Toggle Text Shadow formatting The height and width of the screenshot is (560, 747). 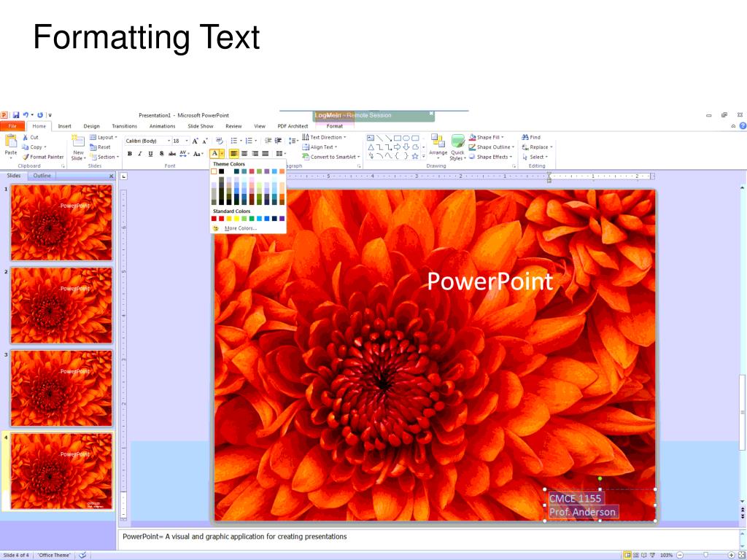pos(161,154)
